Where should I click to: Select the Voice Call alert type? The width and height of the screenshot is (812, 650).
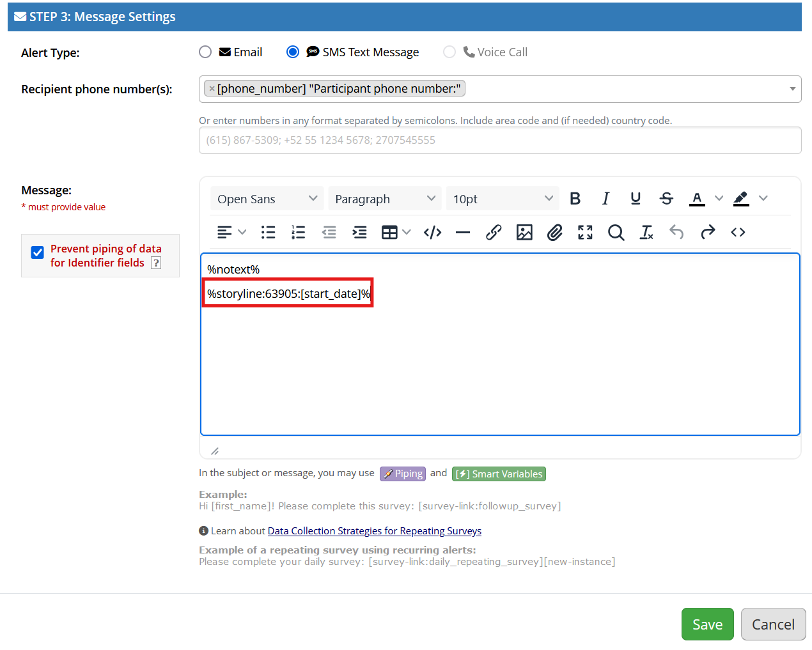tap(449, 52)
